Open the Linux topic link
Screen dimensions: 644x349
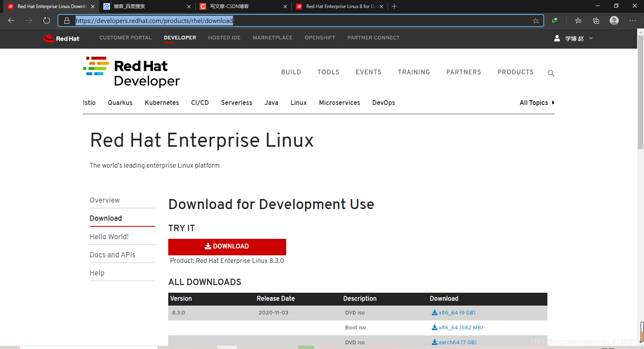(299, 103)
